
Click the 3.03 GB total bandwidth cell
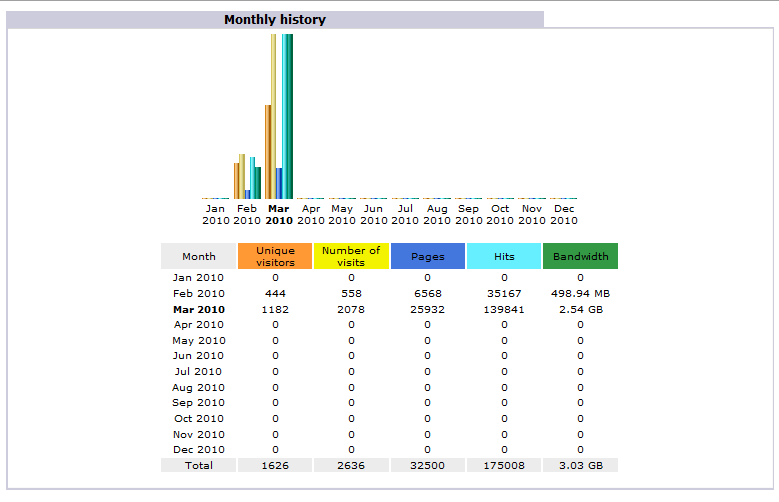pos(580,466)
